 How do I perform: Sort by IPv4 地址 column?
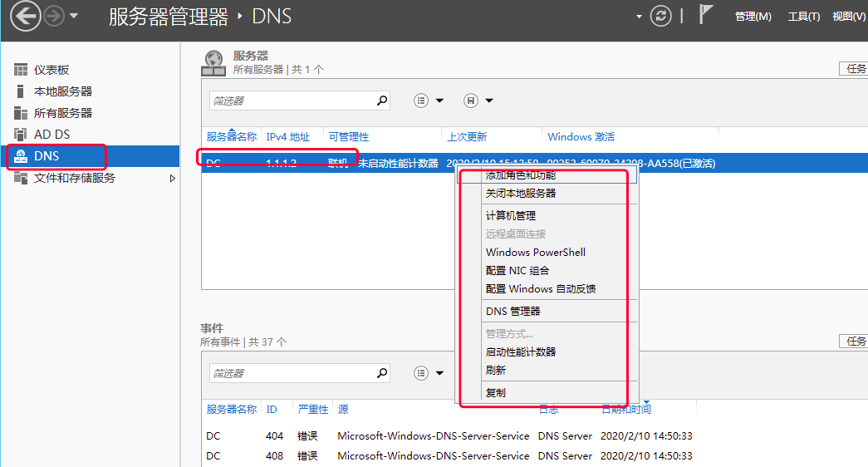(x=288, y=137)
